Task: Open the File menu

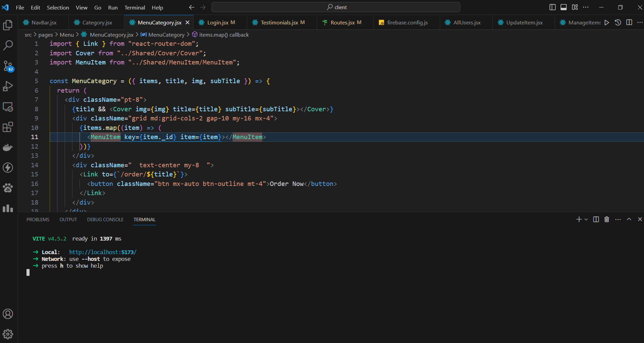Action: [20, 7]
